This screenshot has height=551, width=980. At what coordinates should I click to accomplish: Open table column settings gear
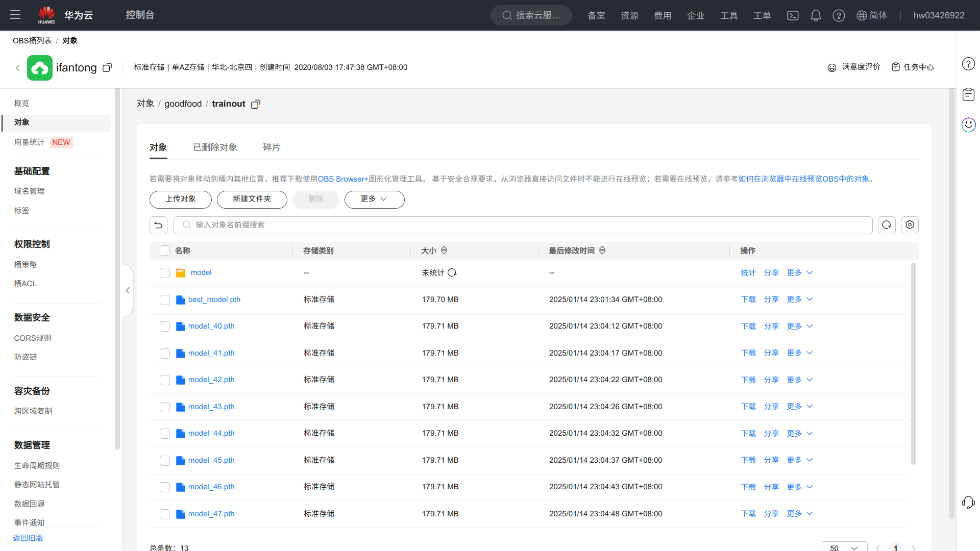(x=910, y=225)
